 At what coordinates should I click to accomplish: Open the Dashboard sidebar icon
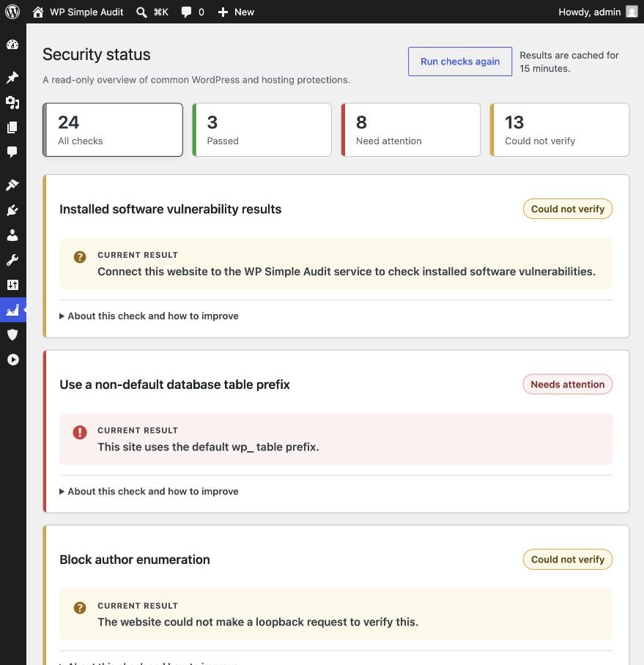12,45
